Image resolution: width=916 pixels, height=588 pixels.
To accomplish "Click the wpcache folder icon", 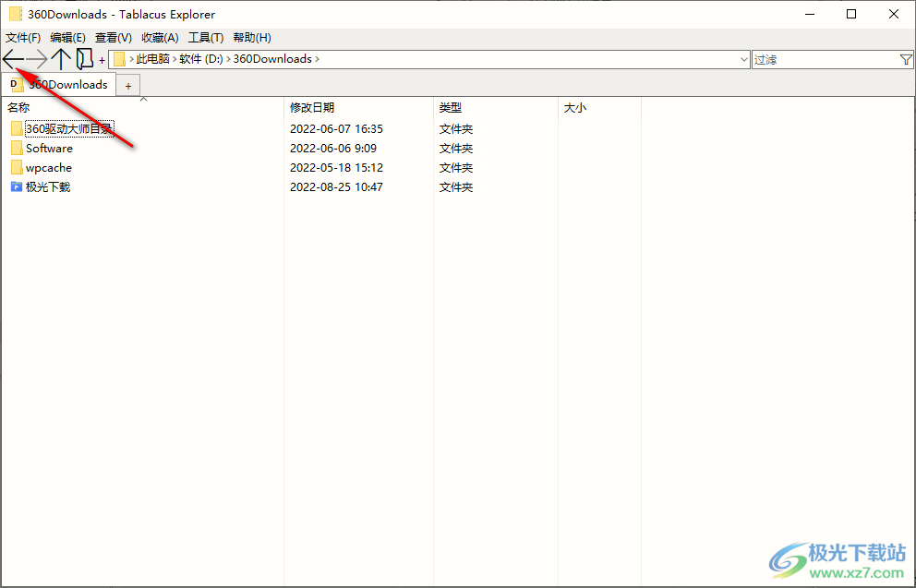I will (17, 168).
